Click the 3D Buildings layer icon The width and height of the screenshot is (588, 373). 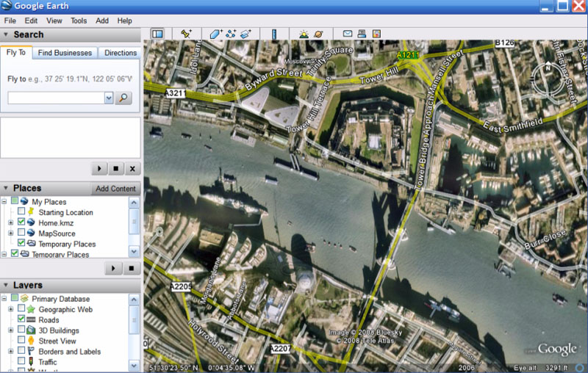[x=31, y=330]
